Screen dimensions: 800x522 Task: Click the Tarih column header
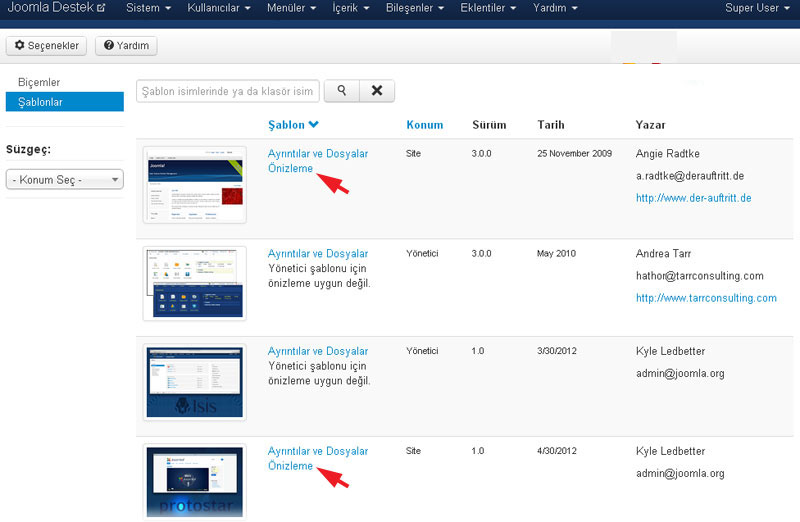click(x=551, y=125)
